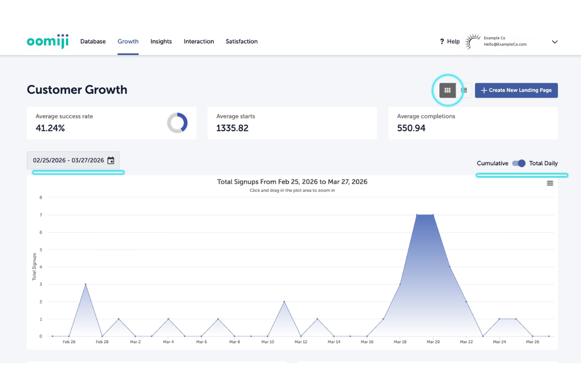Select the Growth tab
This screenshot has width=581, height=392.
(128, 41)
